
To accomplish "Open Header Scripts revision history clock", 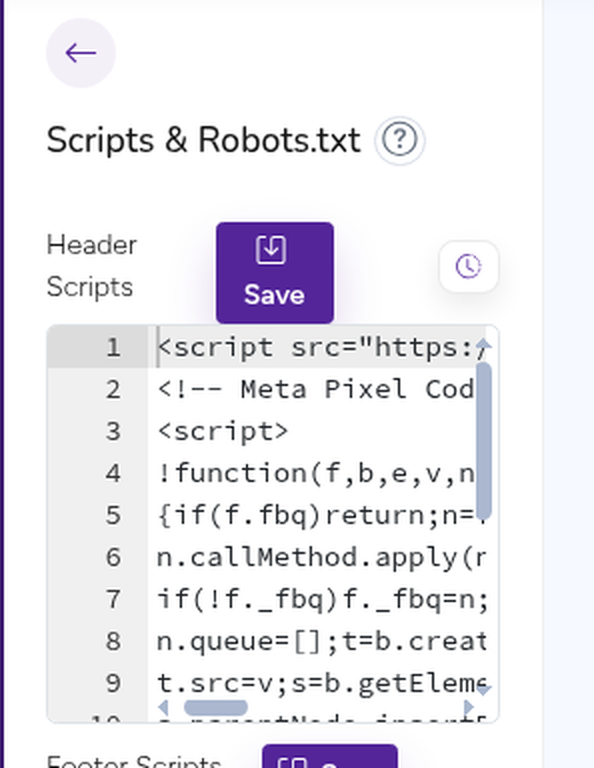I will point(469,266).
